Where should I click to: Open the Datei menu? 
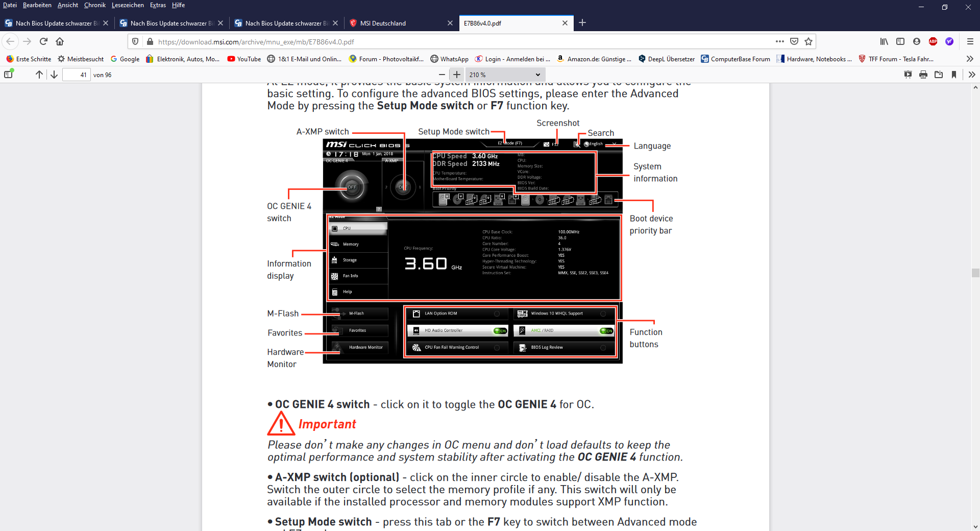pyautogui.click(x=10, y=5)
